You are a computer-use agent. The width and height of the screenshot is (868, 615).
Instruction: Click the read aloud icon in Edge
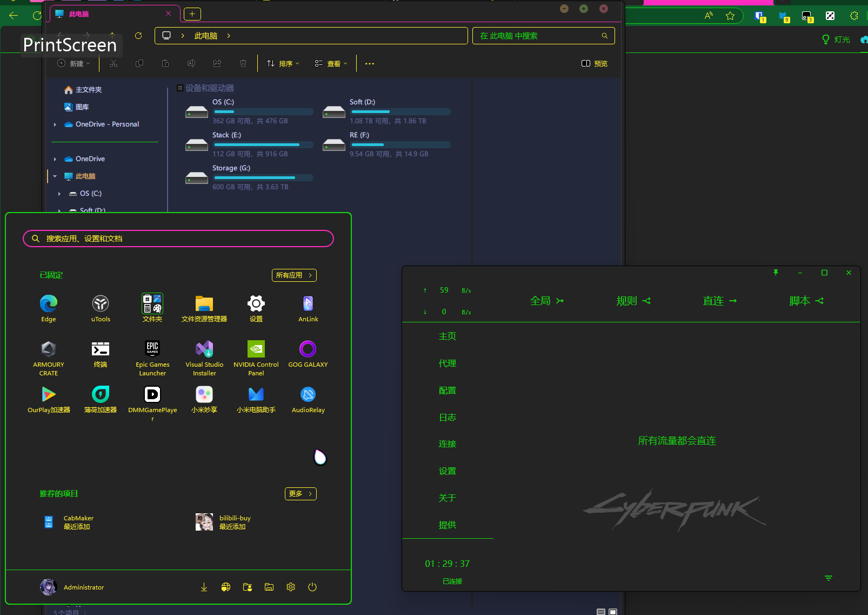click(709, 16)
